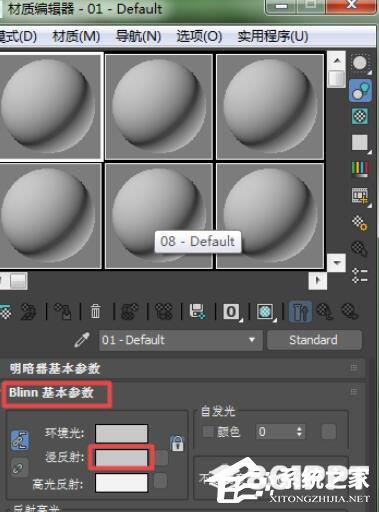Toggle ambient-diffuse map lock padlock
This screenshot has height=512, width=379.
pyautogui.click(x=177, y=443)
